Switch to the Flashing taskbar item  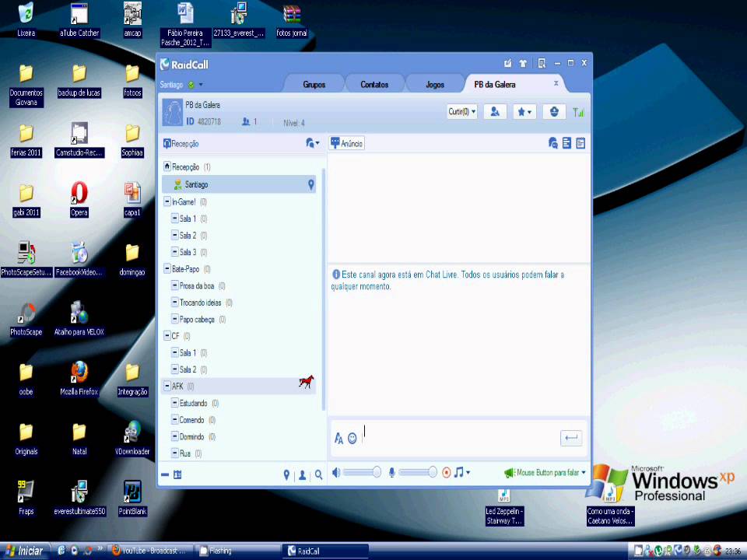237,551
